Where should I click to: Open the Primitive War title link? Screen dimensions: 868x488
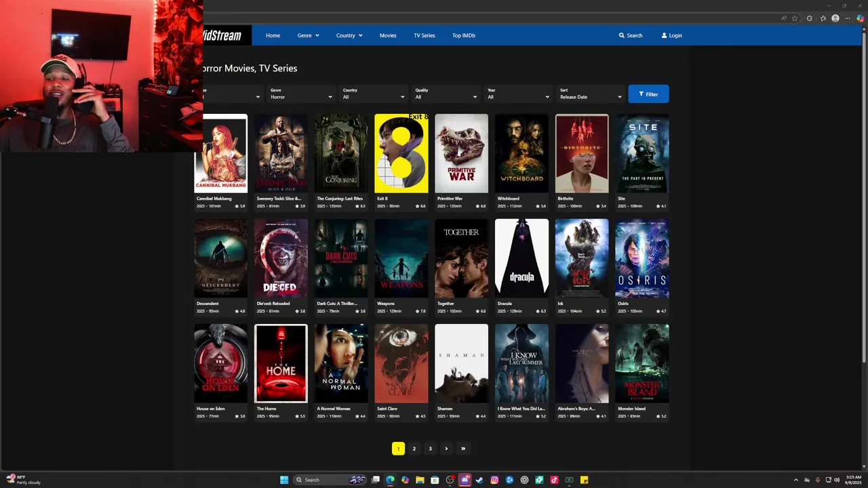tap(450, 199)
